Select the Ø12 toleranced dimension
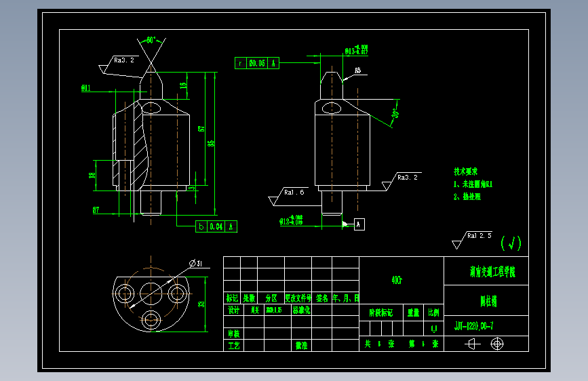The width and height of the screenshot is (588, 381). (x=291, y=220)
